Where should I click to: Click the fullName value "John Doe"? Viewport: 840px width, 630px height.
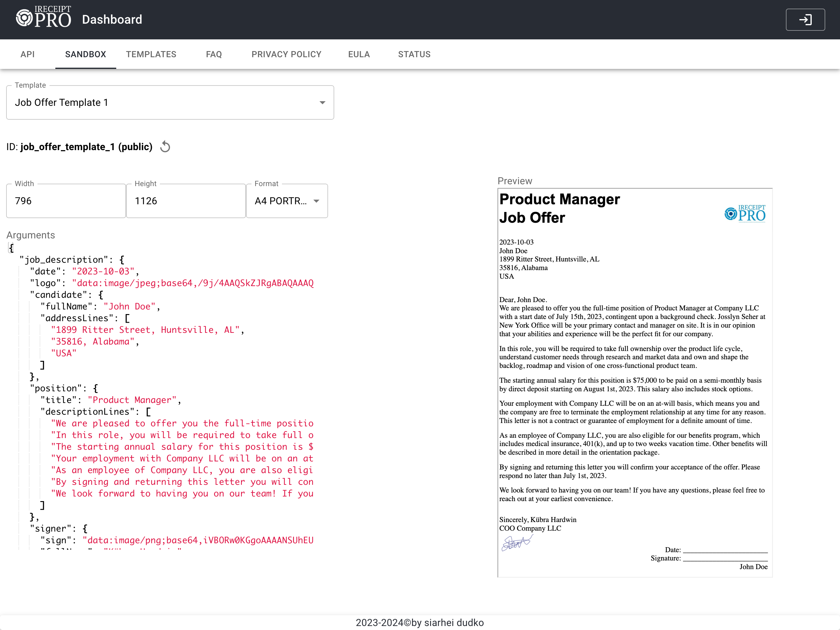point(129,306)
